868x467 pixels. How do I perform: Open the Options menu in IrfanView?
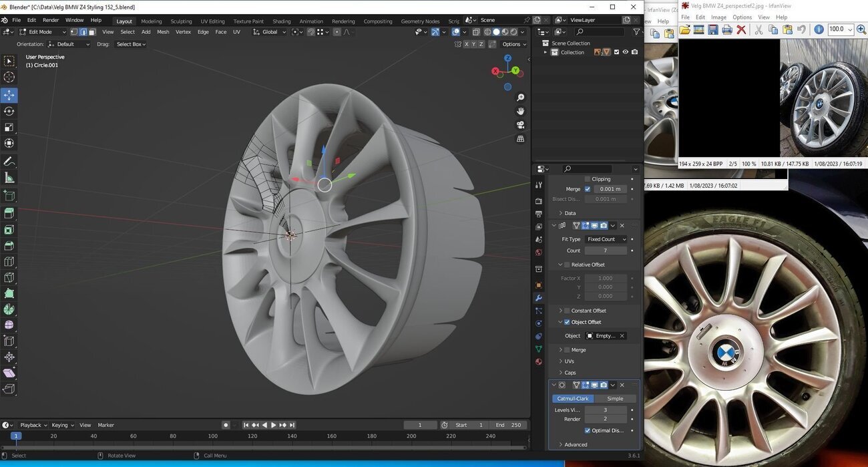click(x=742, y=17)
